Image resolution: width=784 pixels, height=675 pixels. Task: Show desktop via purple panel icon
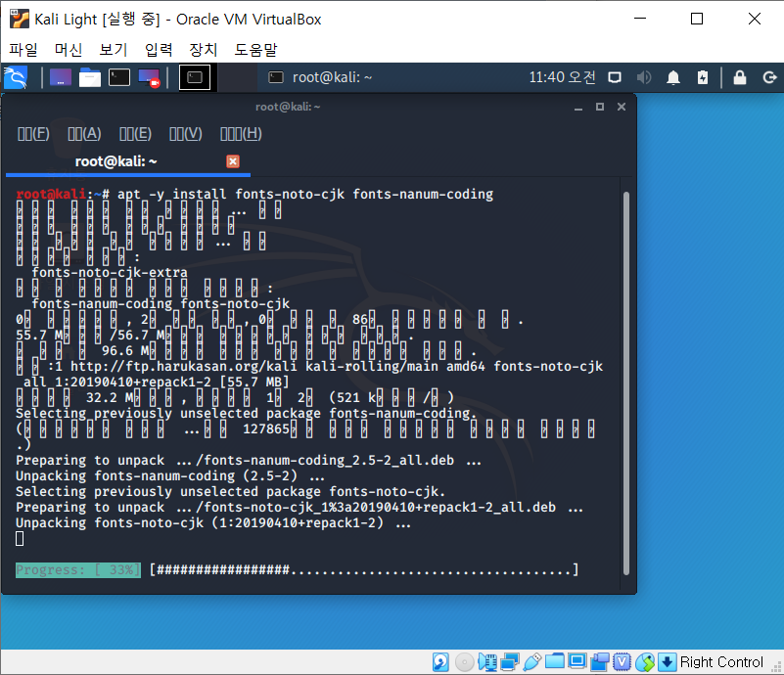[x=61, y=77]
